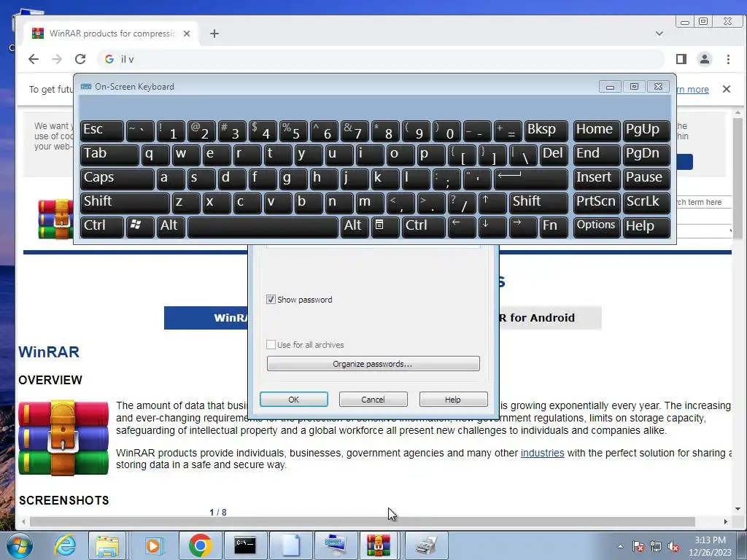This screenshot has width=747, height=560.
Task: Open the network tray icon
Action: [x=656, y=547]
